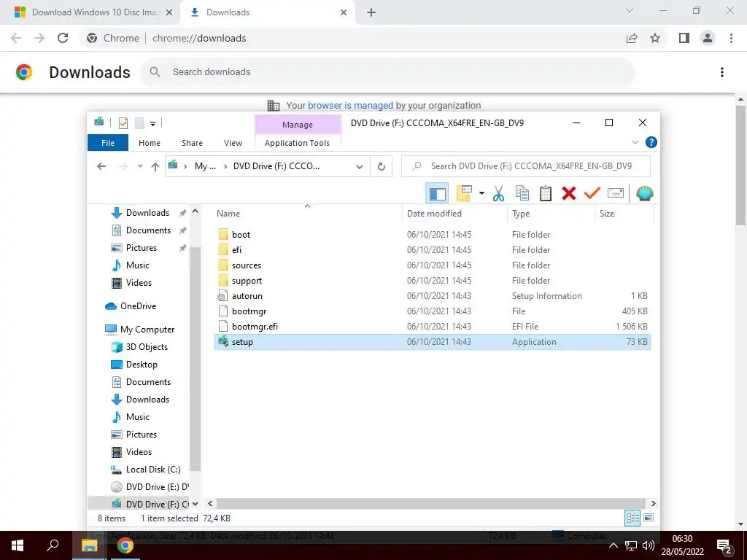Click the Chrome address bar URL
747x560 pixels.
click(199, 38)
